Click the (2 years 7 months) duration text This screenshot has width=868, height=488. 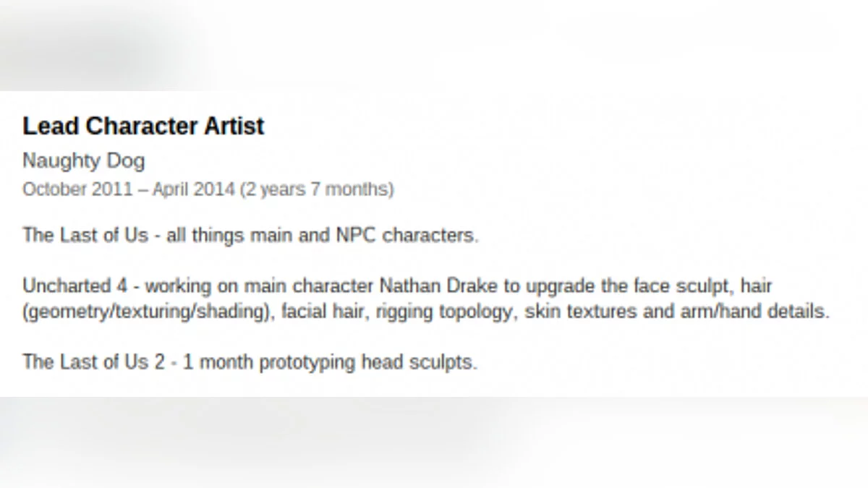317,190
